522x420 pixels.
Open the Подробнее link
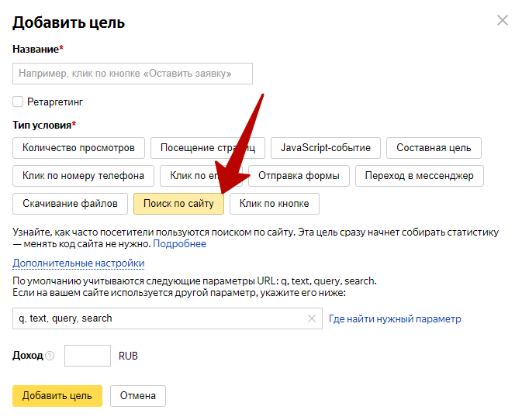point(179,244)
